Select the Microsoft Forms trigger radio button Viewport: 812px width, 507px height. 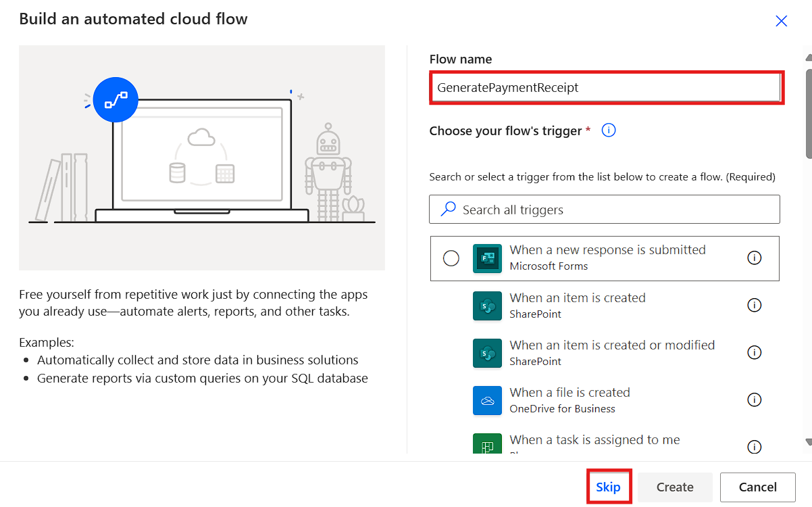[x=451, y=258]
